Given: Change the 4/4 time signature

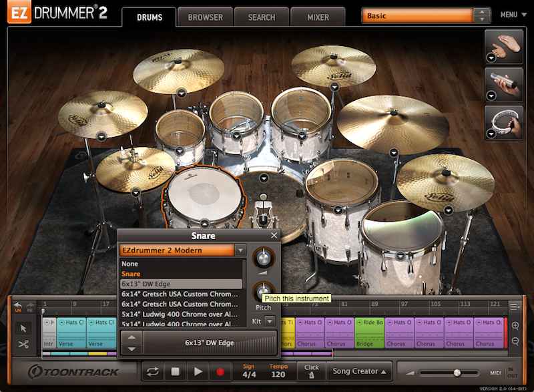Looking at the screenshot, I should tap(249, 375).
